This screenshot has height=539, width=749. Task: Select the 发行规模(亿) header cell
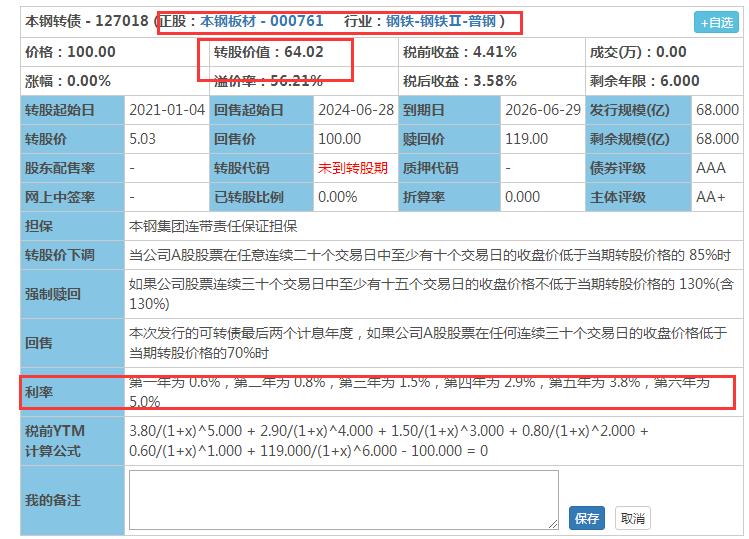point(639,110)
